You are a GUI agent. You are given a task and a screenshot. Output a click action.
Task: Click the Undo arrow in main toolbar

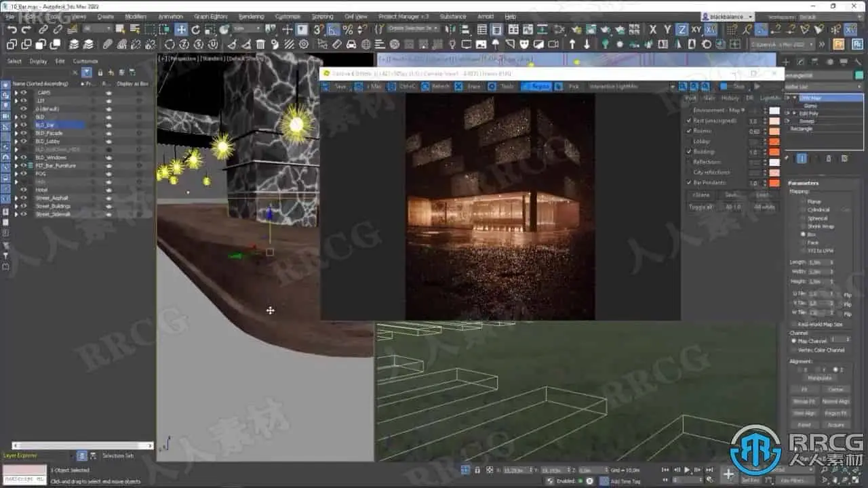12,30
